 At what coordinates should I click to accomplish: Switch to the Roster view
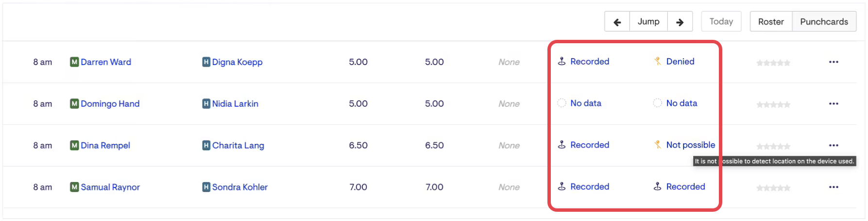pyautogui.click(x=771, y=22)
